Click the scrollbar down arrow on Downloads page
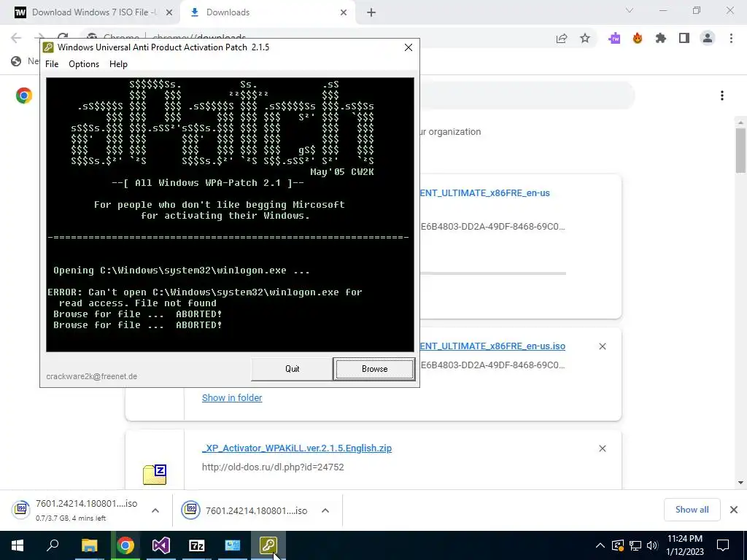The width and height of the screenshot is (747, 560). pyautogui.click(x=740, y=483)
